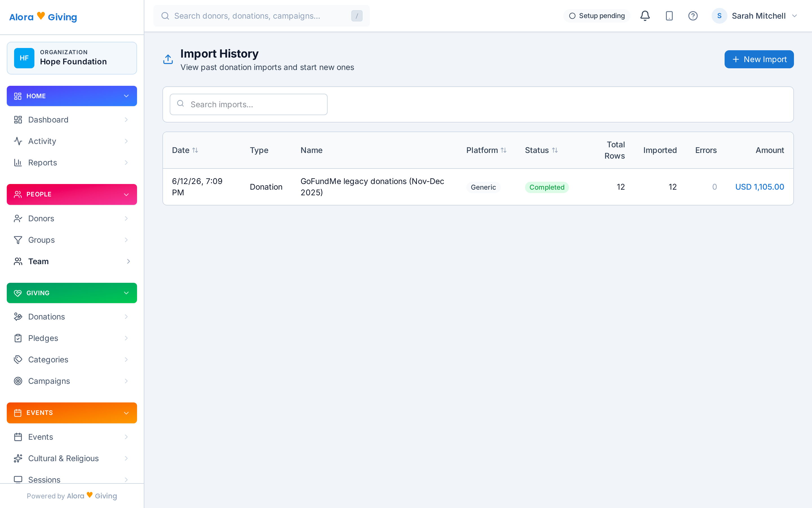Click the Setup pending circle indicator
This screenshot has height=508, width=812.
[x=572, y=16]
